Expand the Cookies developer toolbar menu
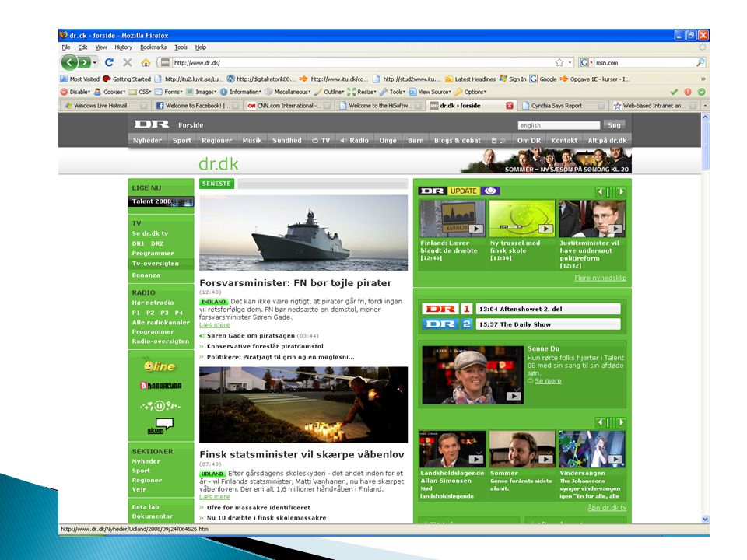Image resolution: width=747 pixels, height=560 pixels. click(110, 92)
